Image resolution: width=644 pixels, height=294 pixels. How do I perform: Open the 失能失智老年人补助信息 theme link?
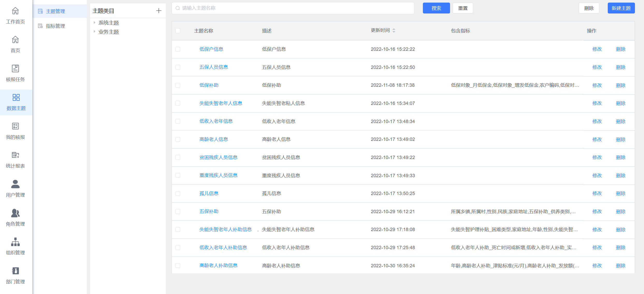(x=226, y=230)
